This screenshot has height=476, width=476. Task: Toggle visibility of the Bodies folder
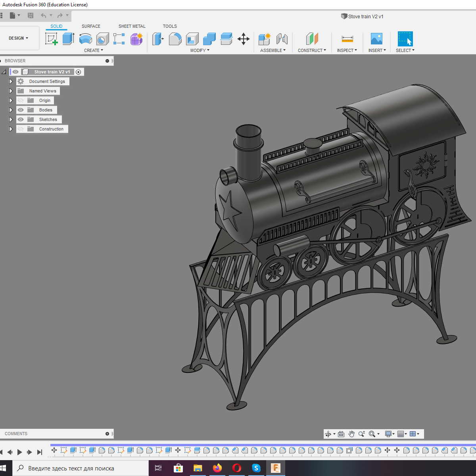21,110
